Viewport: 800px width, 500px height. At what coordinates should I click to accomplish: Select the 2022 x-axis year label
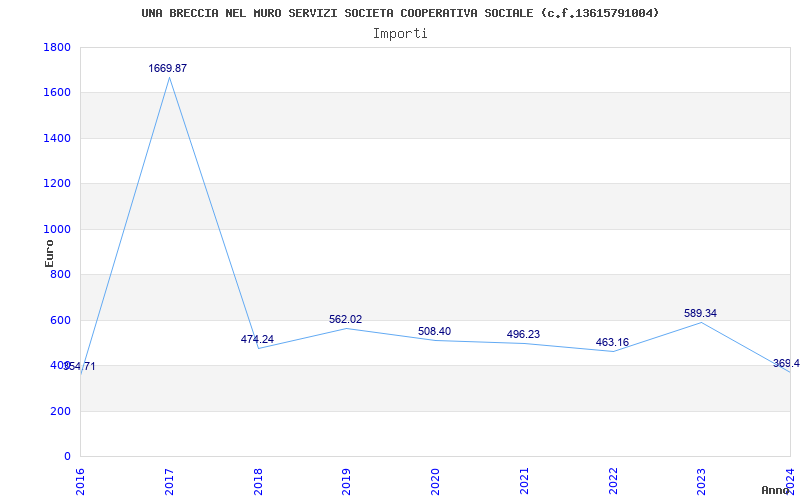(613, 482)
